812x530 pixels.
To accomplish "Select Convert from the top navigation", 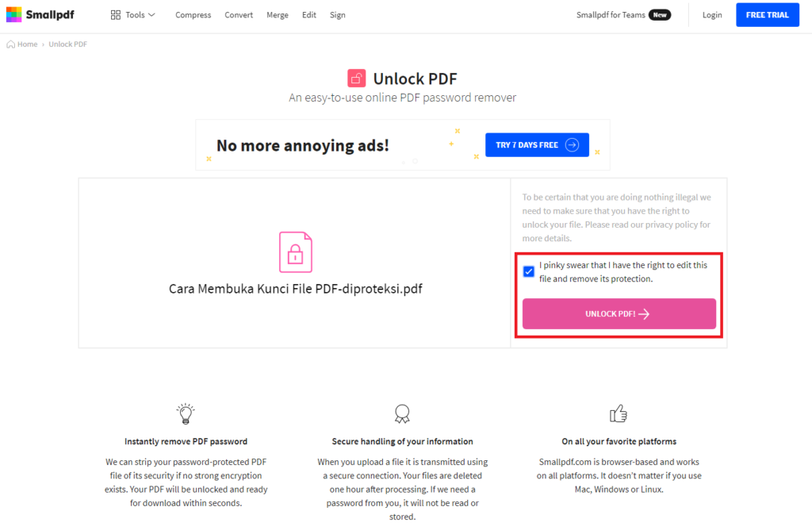I will click(x=238, y=14).
